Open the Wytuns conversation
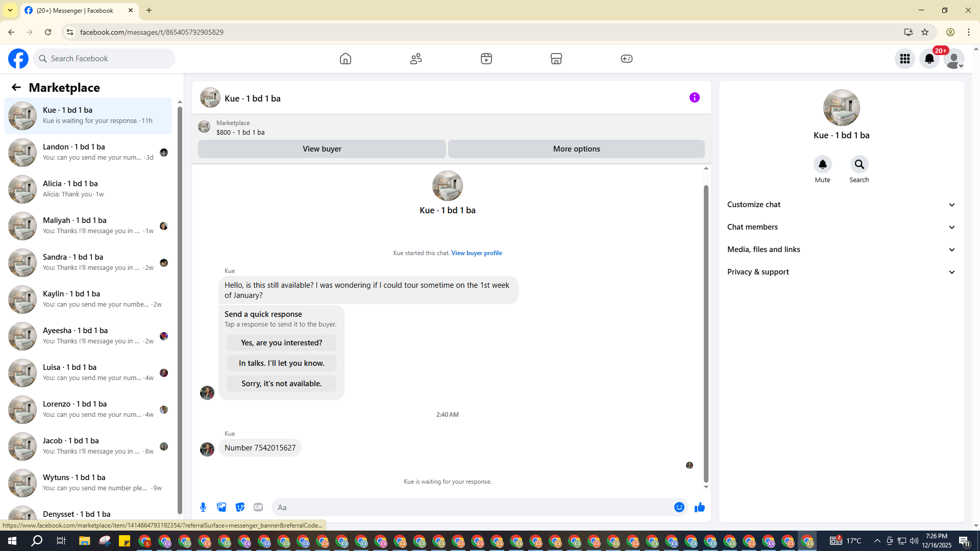This screenshot has width=980, height=551. click(x=88, y=483)
